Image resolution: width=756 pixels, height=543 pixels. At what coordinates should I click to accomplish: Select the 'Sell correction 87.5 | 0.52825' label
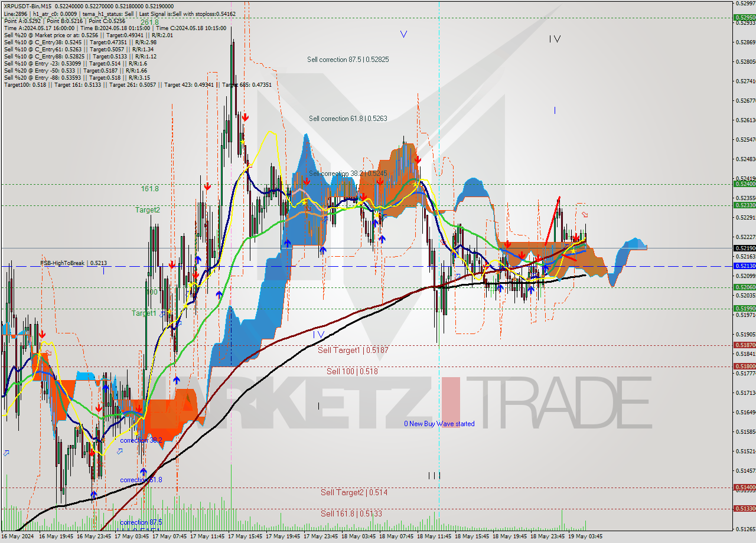[x=348, y=60]
